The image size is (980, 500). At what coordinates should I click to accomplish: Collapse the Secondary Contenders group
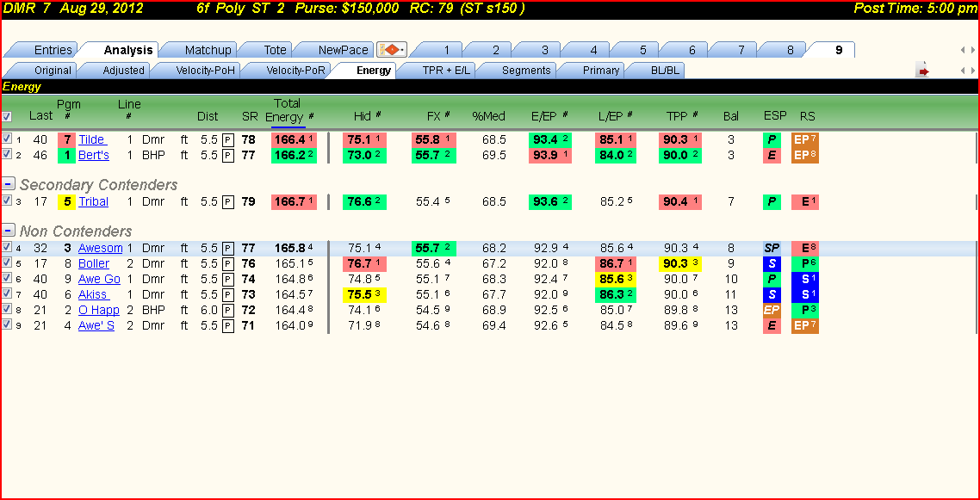point(9,184)
